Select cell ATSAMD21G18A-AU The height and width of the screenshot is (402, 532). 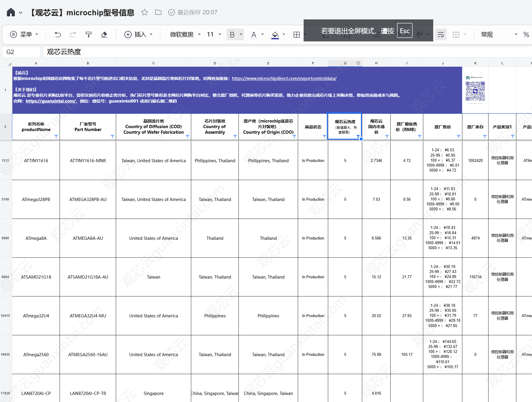pos(88,277)
